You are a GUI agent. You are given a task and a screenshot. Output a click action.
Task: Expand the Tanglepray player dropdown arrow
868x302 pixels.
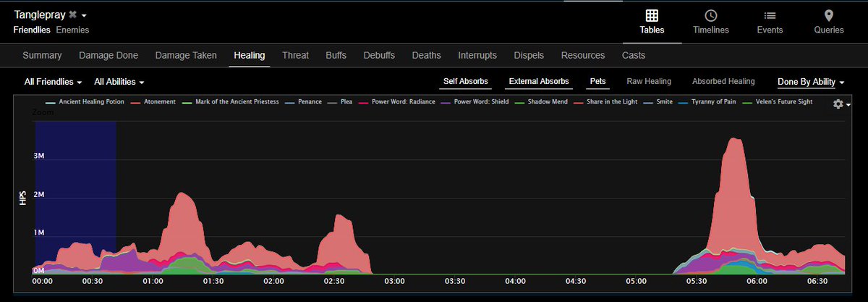(85, 15)
